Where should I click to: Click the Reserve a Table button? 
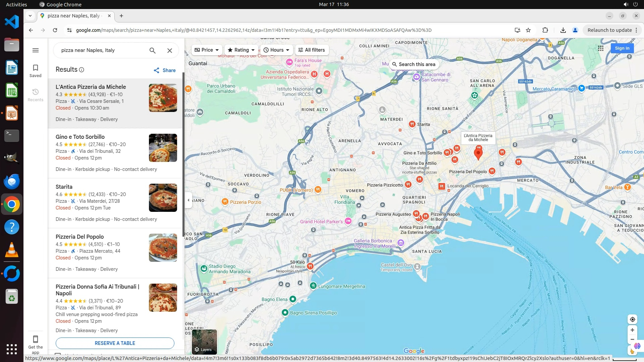pyautogui.click(x=115, y=343)
